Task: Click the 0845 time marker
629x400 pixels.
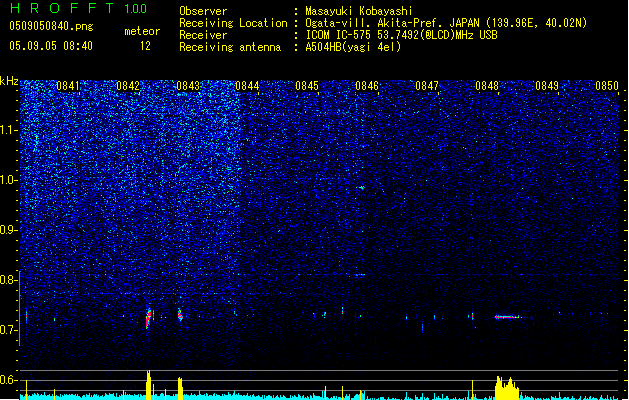Action: [307, 86]
